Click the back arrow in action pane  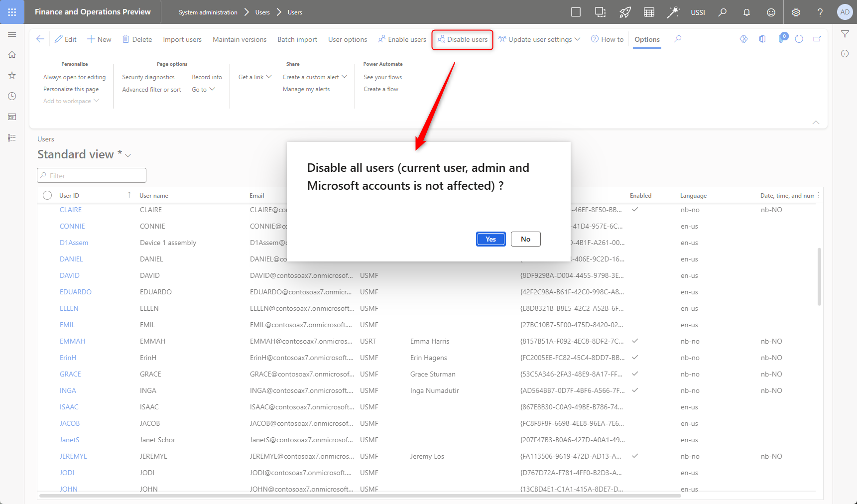40,39
